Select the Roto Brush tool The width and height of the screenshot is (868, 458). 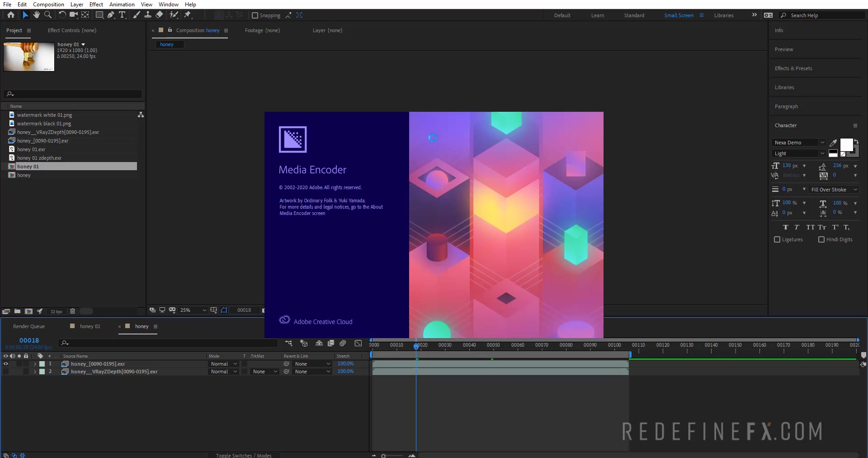tap(174, 15)
